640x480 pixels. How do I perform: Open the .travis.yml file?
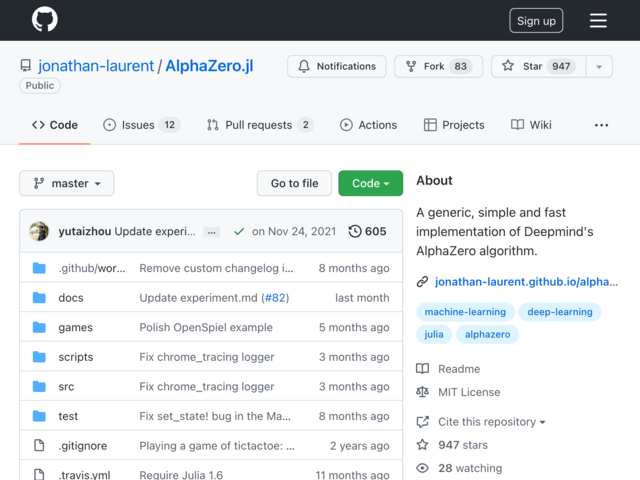[84, 475]
